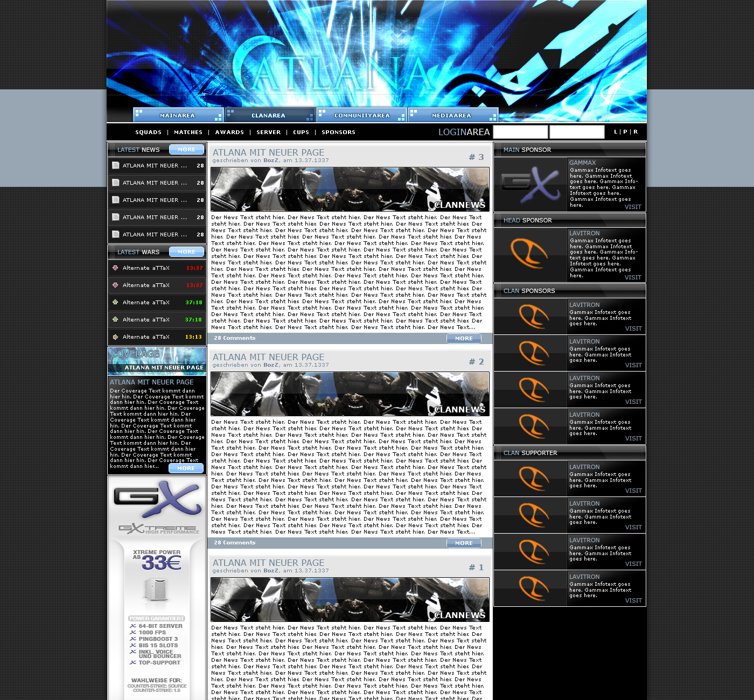Focus the second login input field
The image size is (754, 700).
click(x=577, y=132)
